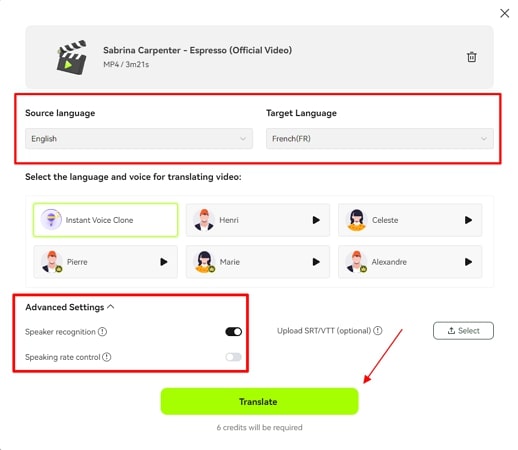
Task: Choose the Henri voice avatar
Action: [204, 220]
